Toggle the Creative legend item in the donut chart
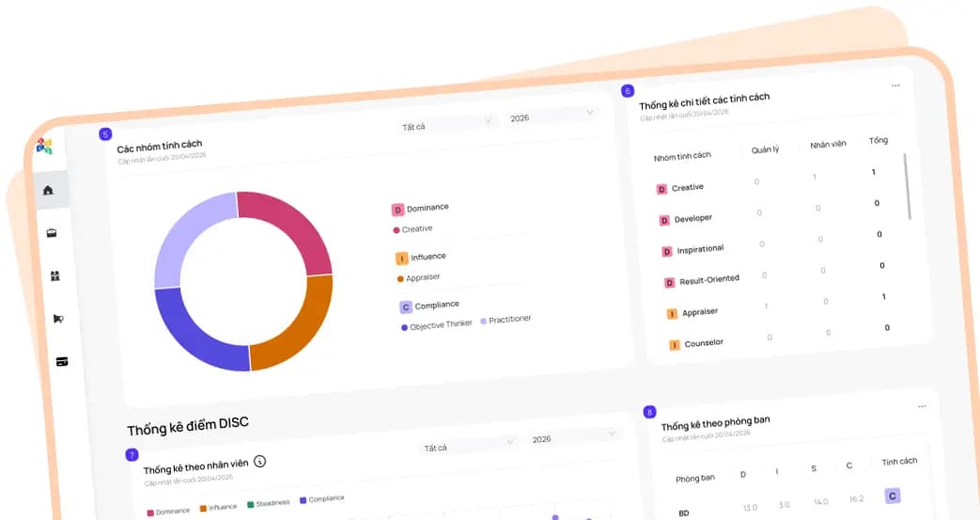 (412, 229)
